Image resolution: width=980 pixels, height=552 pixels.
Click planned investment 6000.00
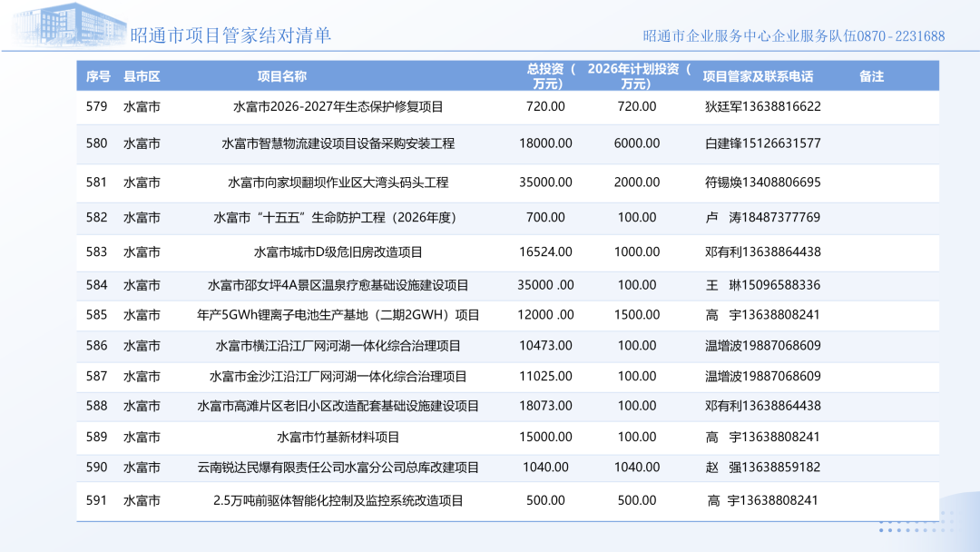[637, 143]
